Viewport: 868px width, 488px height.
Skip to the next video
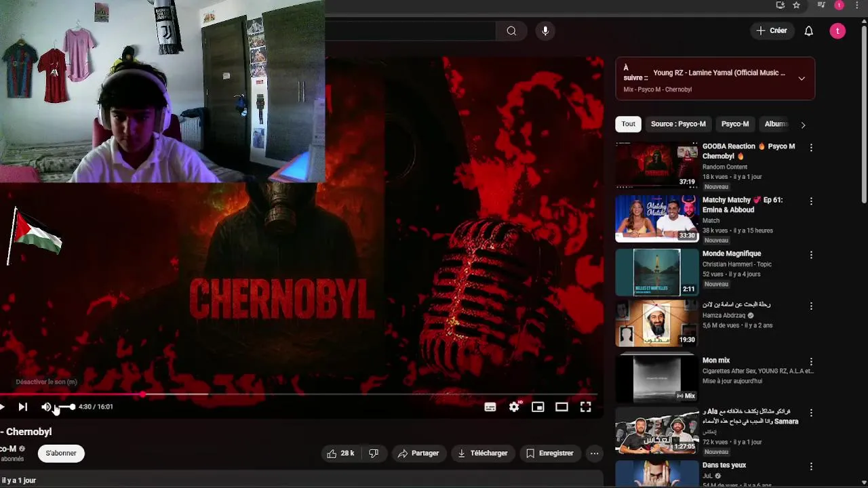point(22,407)
